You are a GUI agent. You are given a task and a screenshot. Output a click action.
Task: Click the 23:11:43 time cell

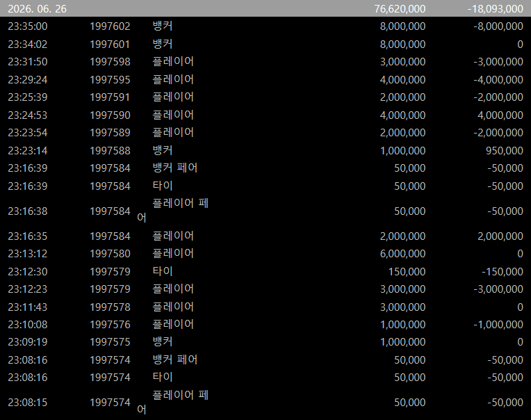pyautogui.click(x=28, y=307)
